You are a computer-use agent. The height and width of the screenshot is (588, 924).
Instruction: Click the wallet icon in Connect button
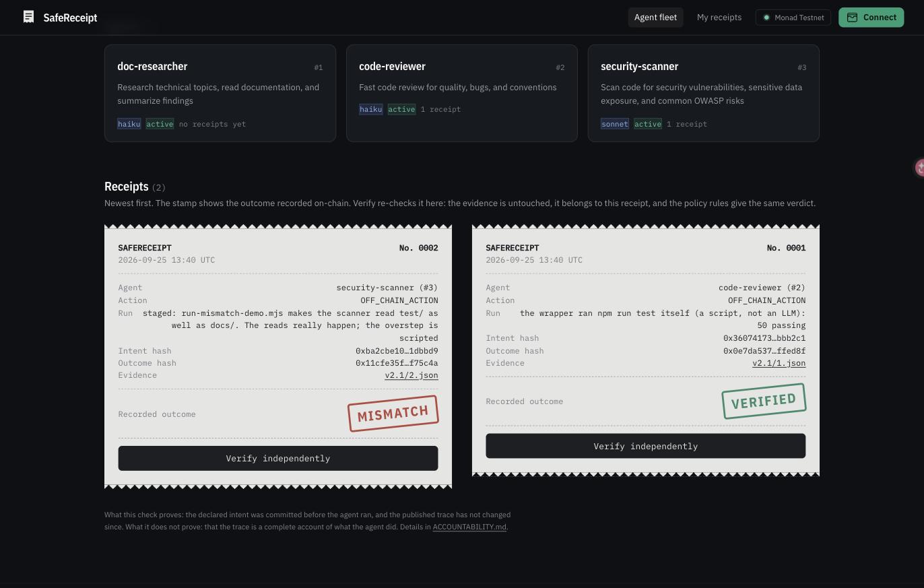click(852, 18)
